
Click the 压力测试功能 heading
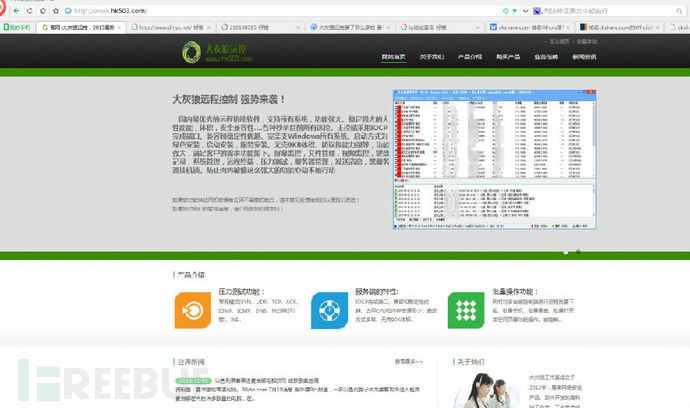(242, 291)
